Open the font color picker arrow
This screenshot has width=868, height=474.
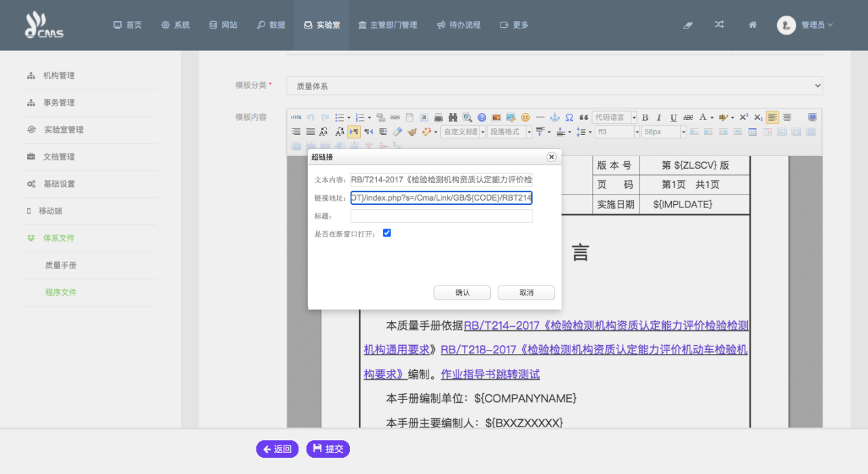711,117
